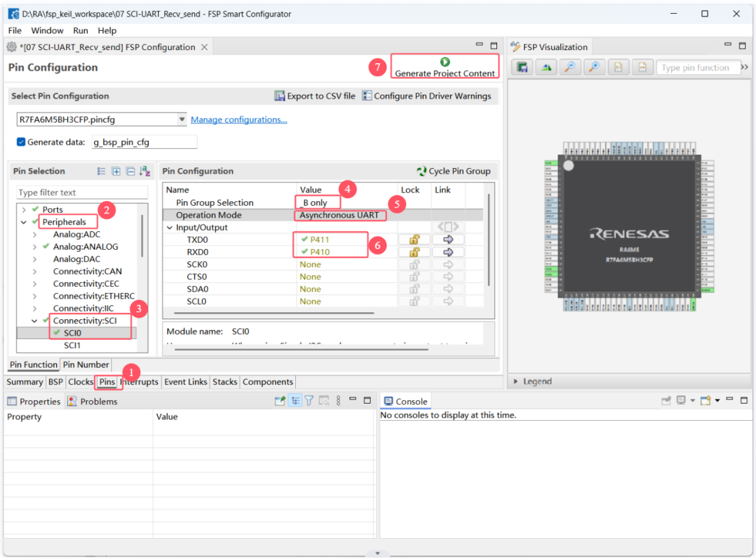Click the Generate Project Content play icon

click(x=445, y=62)
